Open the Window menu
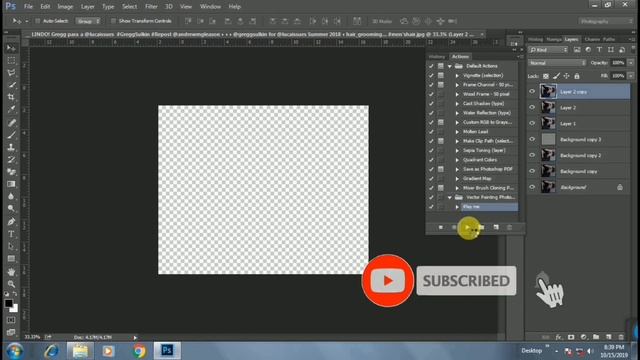640x360 pixels. point(210,7)
